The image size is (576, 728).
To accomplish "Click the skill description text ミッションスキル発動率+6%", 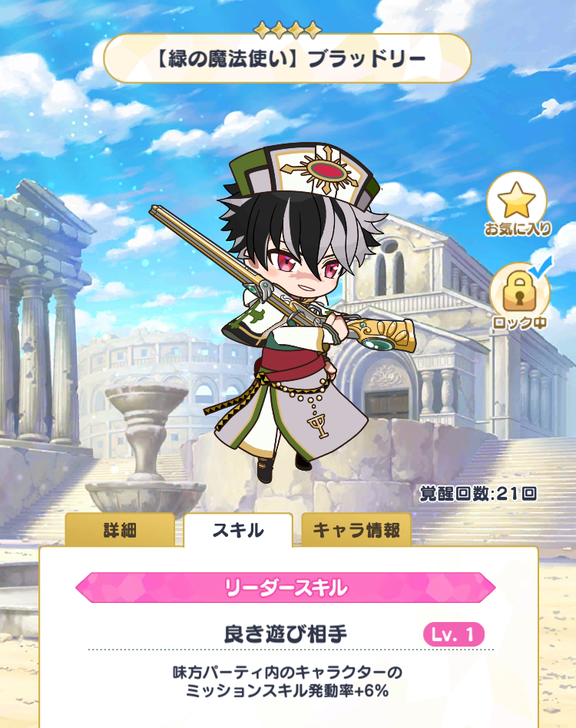I will (x=286, y=691).
